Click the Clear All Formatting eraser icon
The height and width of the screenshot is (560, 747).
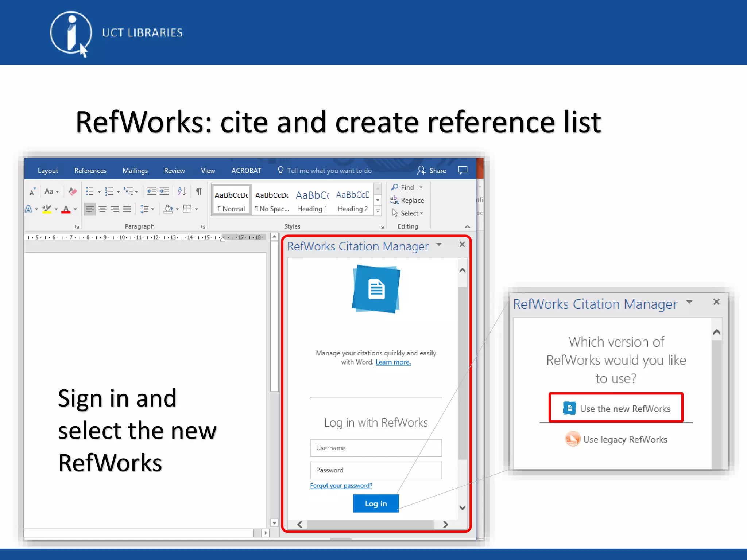(73, 191)
